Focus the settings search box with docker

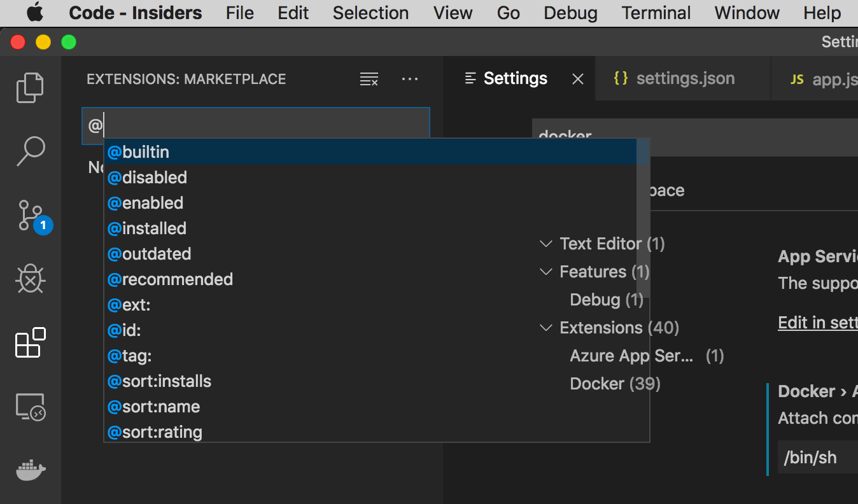[x=695, y=137]
